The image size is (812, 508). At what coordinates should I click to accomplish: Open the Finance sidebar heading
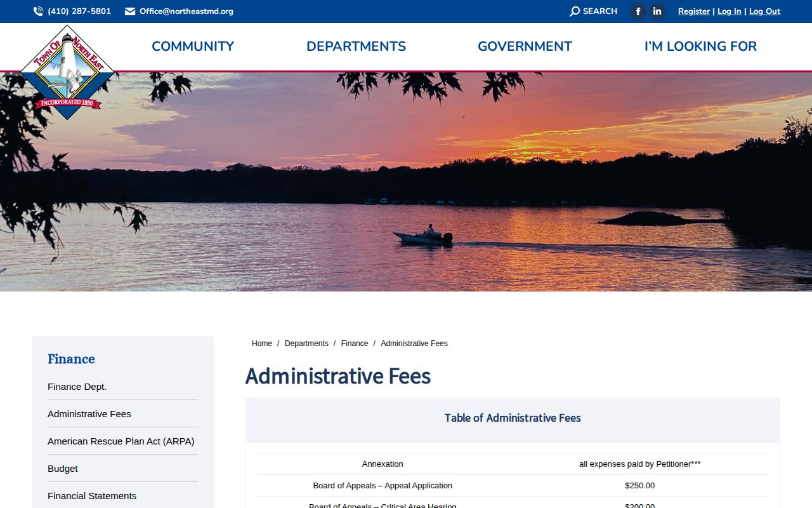(71, 359)
